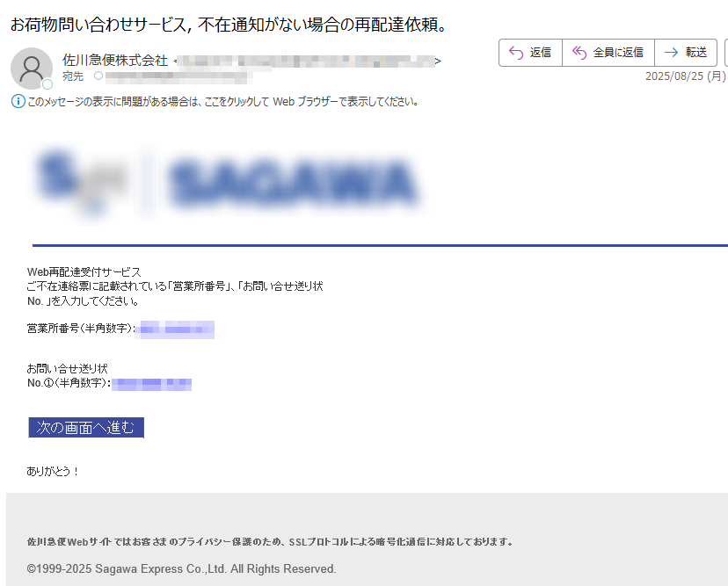Click the Reply (返信) arrow icon
Image resolution: width=728 pixels, height=586 pixels.
[516, 53]
